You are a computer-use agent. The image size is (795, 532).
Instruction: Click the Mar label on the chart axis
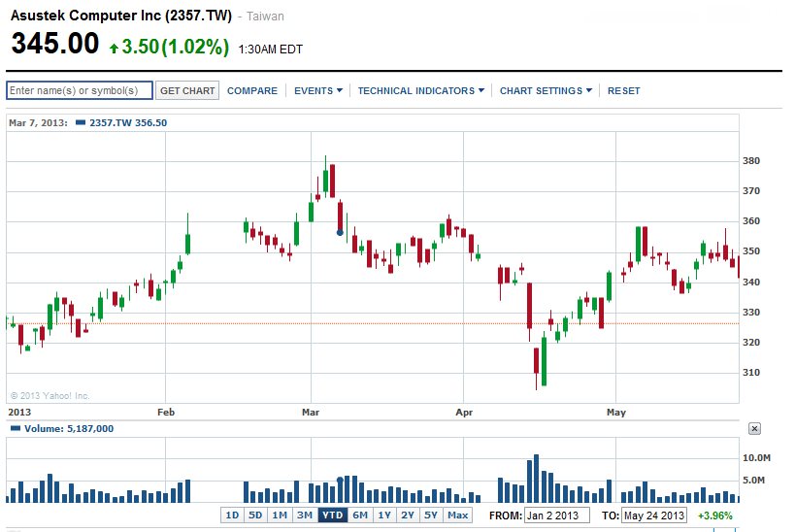(x=311, y=413)
